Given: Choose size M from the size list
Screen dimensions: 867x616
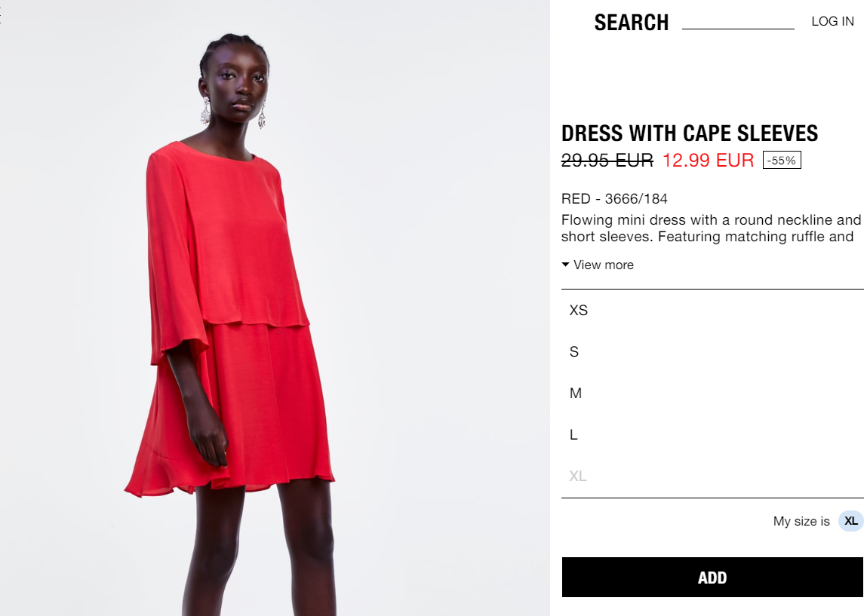Looking at the screenshot, I should tap(712, 394).
